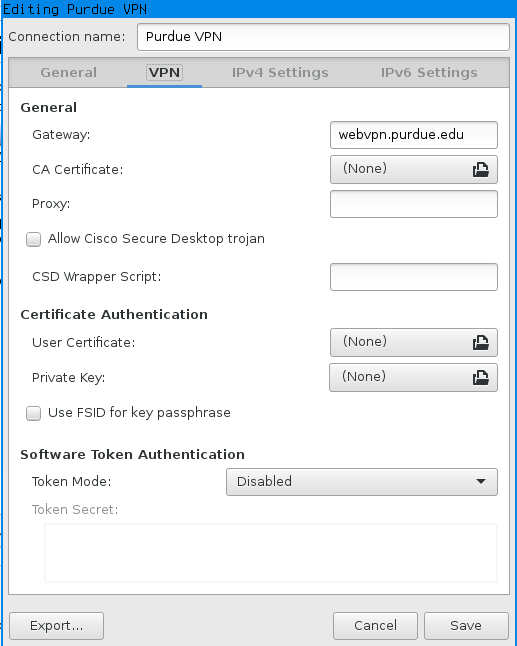This screenshot has width=517, height=646.
Task: Enable Allow Cisco Secure Desktop trojan
Action: tap(33, 239)
